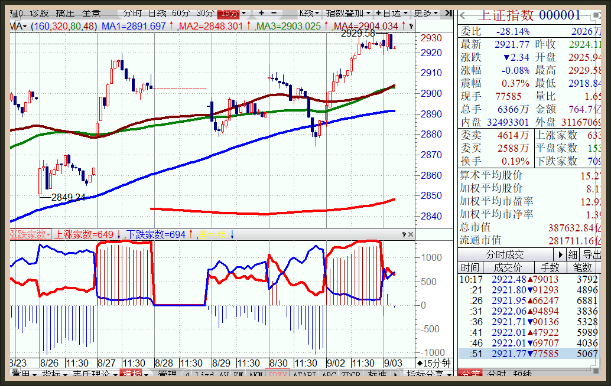Viewport: 611px width, 386px height.
Task: Open the +自选 dropdown
Action: 392,13
